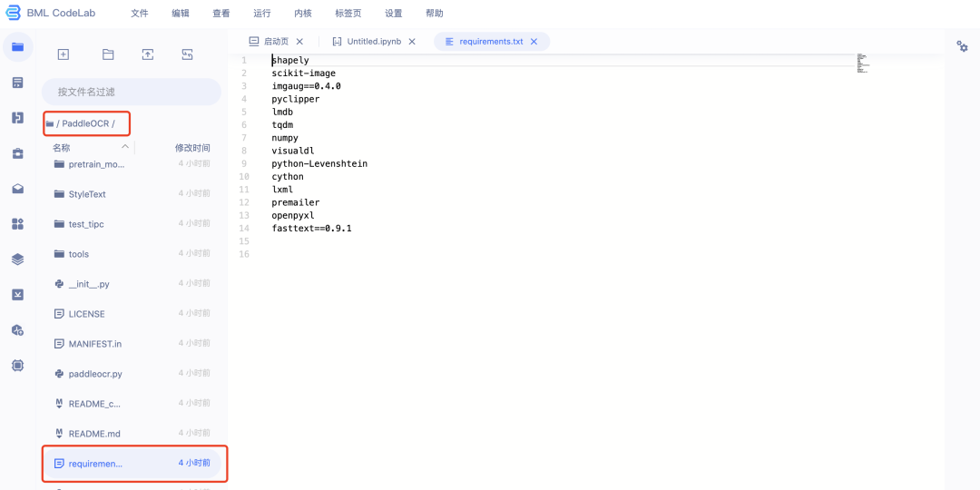This screenshot has height=490, width=980.
Task: Click the imgaug==0.4.0 line
Action: [307, 86]
